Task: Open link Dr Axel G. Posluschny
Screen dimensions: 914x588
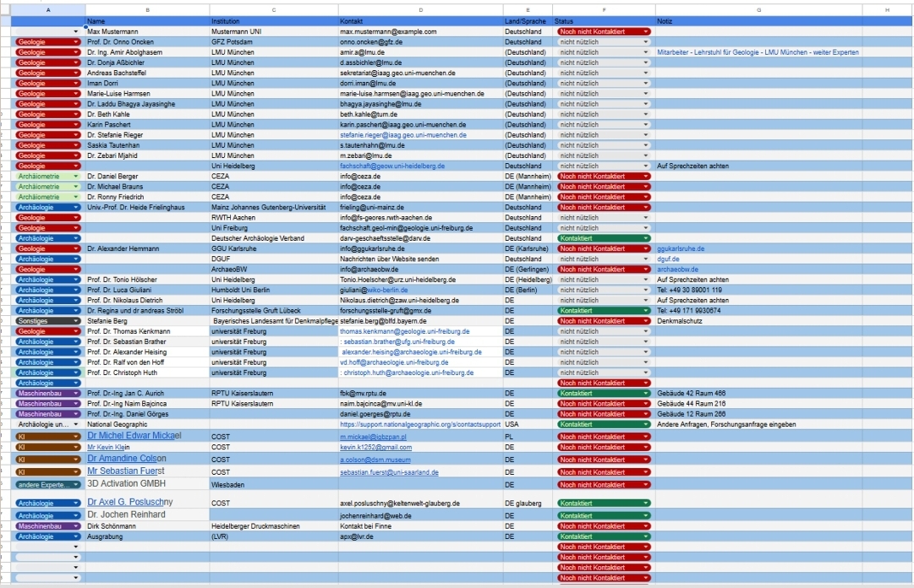Action: [130, 502]
